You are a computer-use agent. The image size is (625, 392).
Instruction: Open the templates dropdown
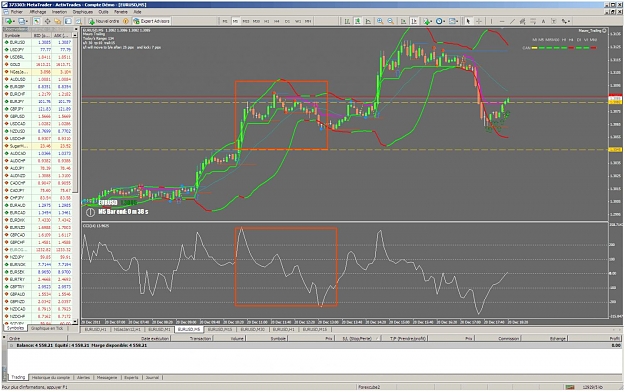(x=453, y=21)
